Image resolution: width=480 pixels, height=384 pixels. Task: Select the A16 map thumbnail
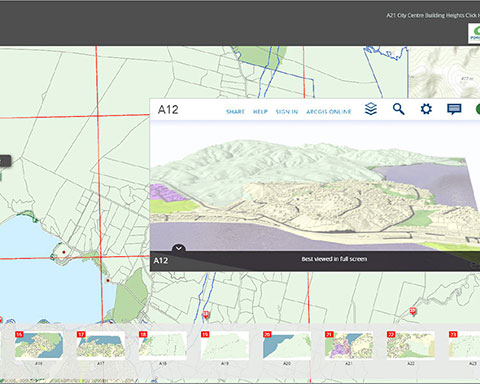coord(39,345)
